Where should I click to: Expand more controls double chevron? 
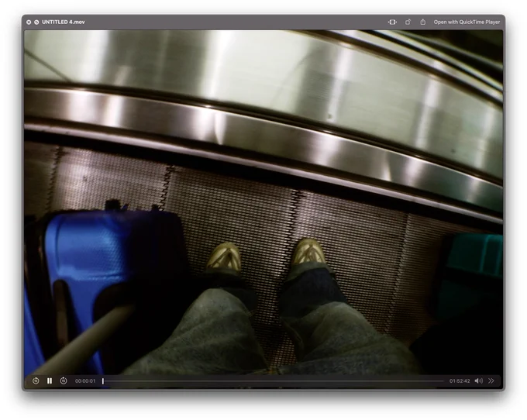tap(491, 380)
